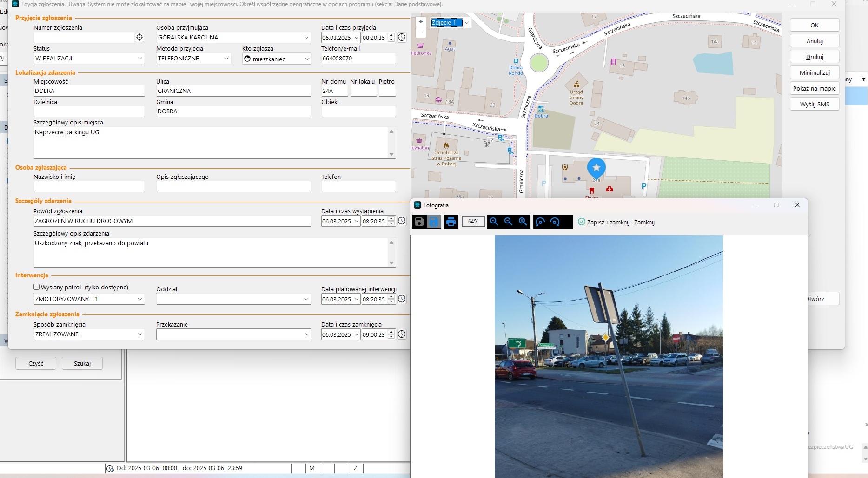The width and height of the screenshot is (868, 478).
Task: Decrease the wystąpienia time with the spinner's down arrow
Action: (391, 223)
